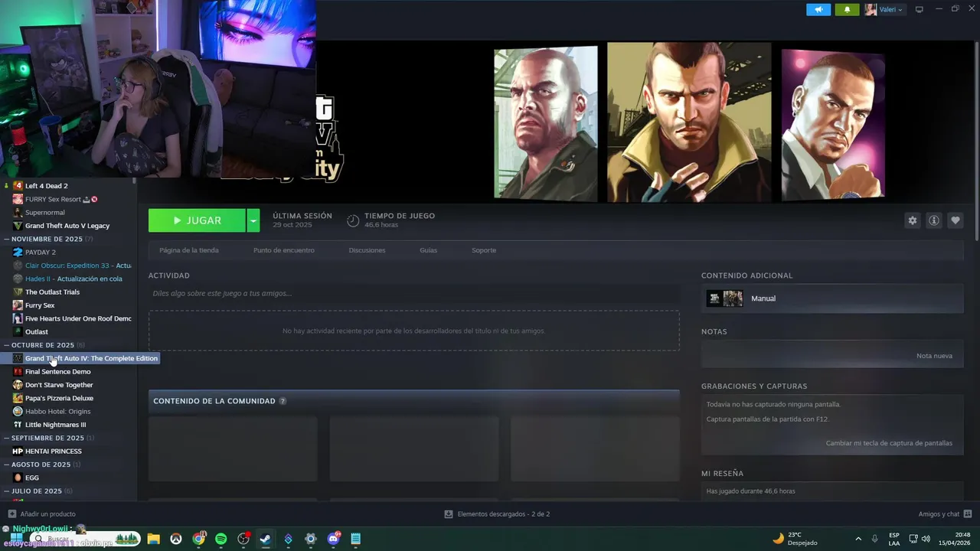Add game to favorites heart icon

(955, 220)
